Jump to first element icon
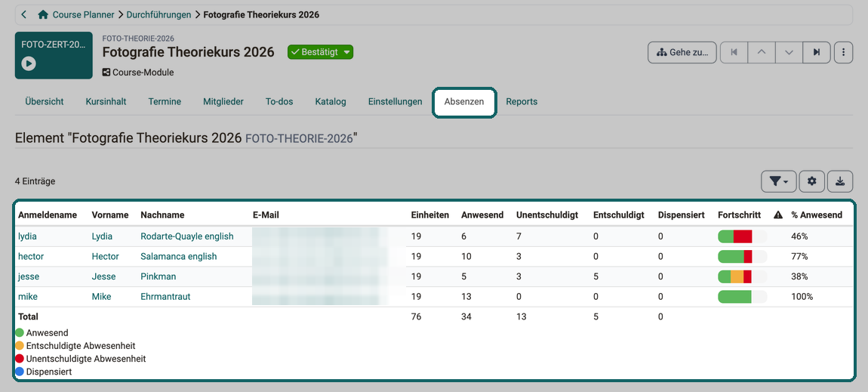The width and height of the screenshot is (868, 392). click(734, 53)
